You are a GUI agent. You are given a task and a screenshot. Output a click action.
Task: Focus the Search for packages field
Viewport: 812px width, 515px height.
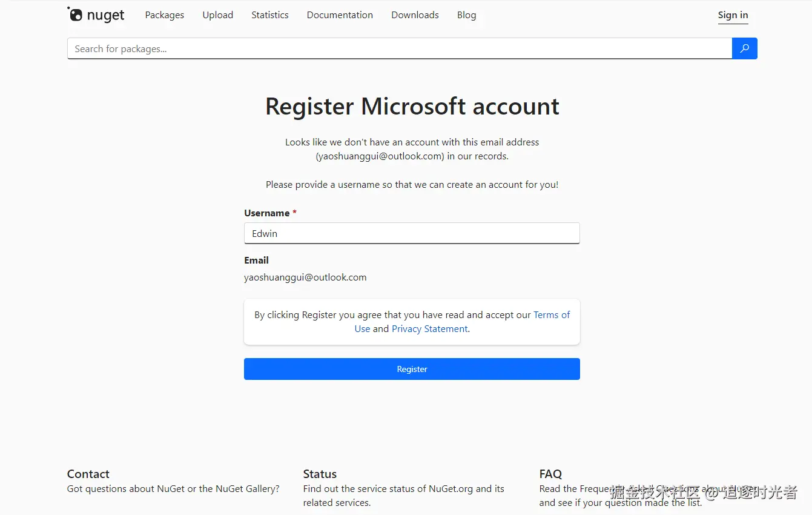point(400,48)
